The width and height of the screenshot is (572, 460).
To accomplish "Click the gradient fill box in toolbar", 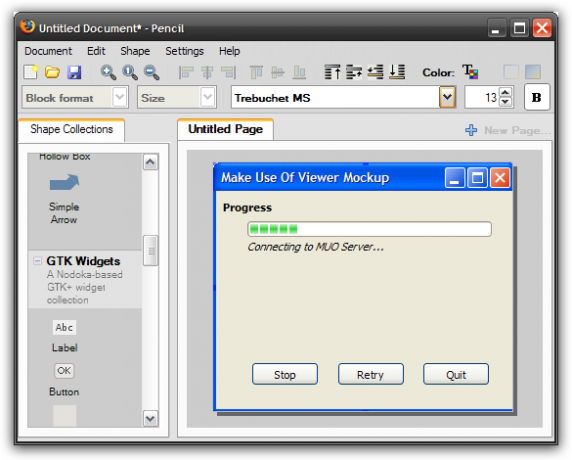I will (x=533, y=72).
